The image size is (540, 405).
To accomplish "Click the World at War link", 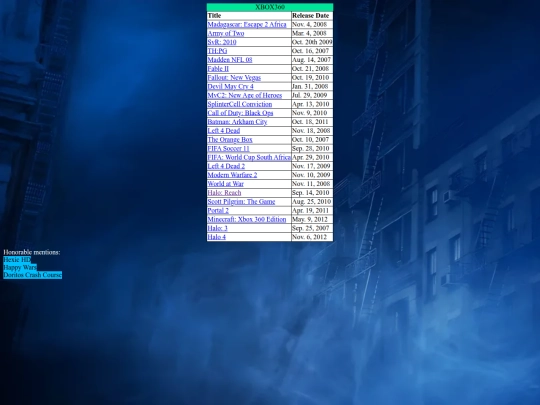I will [x=225, y=184].
